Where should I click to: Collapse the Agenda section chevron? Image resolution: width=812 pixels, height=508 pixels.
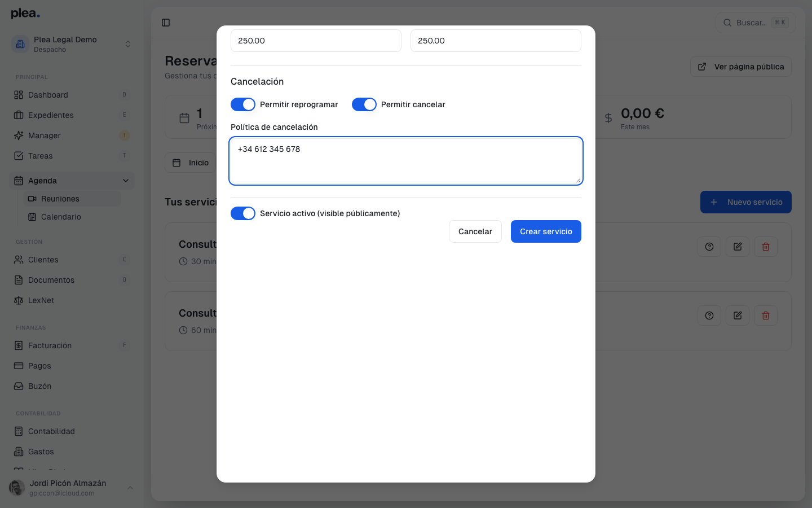tap(125, 180)
